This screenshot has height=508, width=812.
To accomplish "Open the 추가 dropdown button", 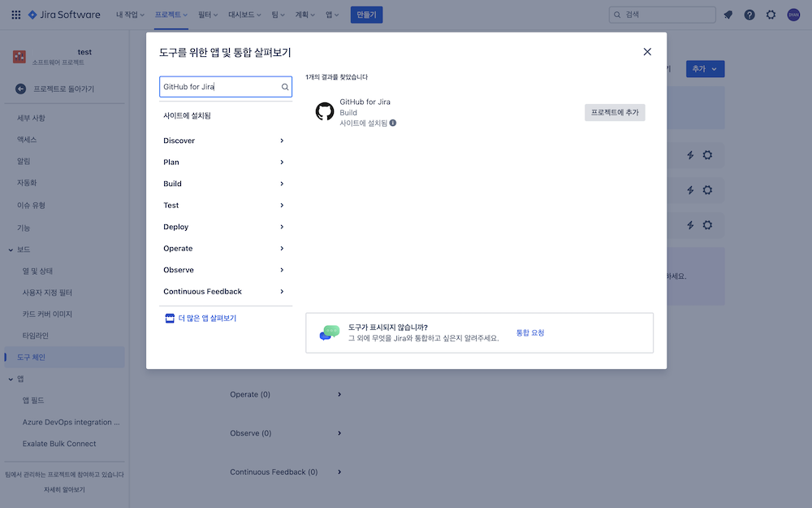I will pos(706,69).
